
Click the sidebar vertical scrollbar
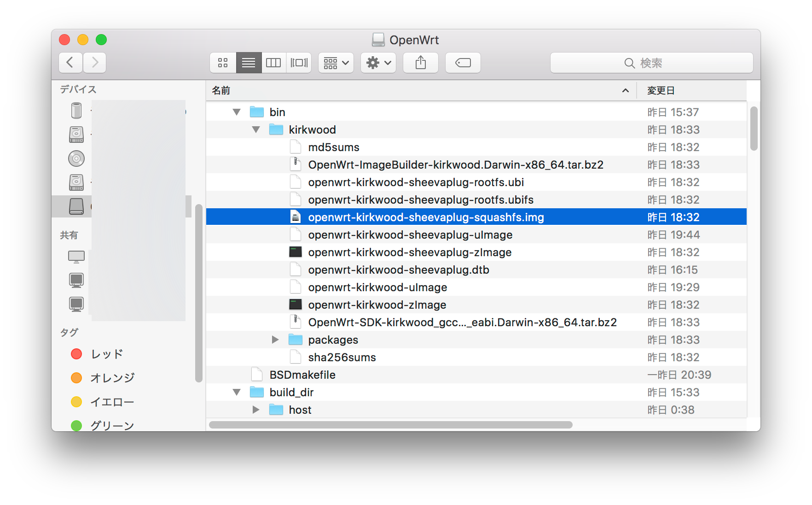tap(199, 293)
